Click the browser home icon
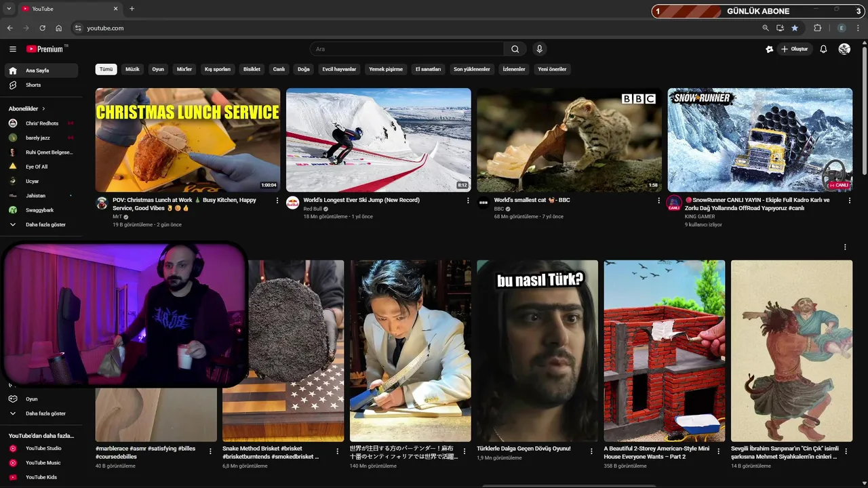The height and width of the screenshot is (488, 868). coord(58,28)
